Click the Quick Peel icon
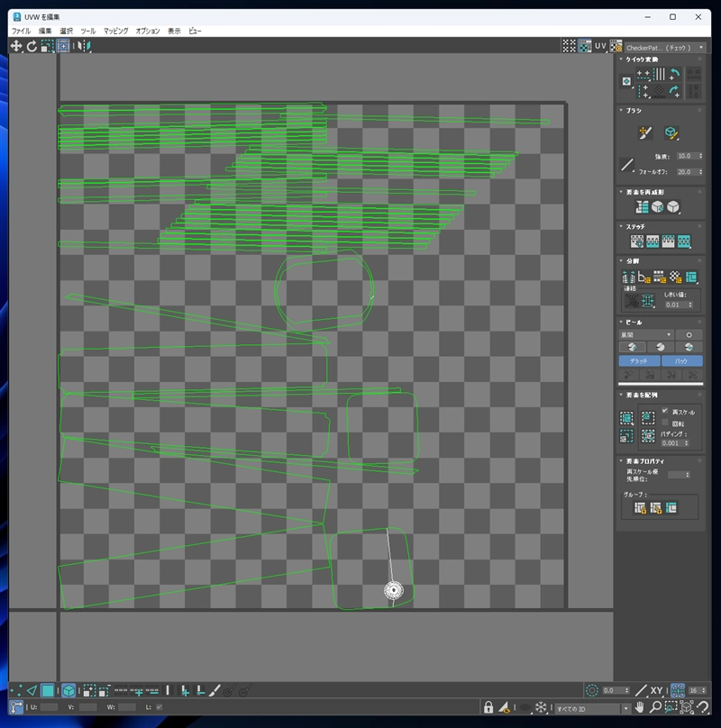721x728 pixels. pos(632,347)
